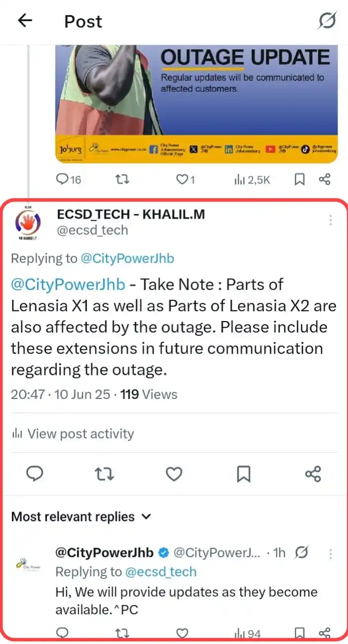
Task: Open @CityPowerJhb profile from the mention link
Action: (x=67, y=284)
